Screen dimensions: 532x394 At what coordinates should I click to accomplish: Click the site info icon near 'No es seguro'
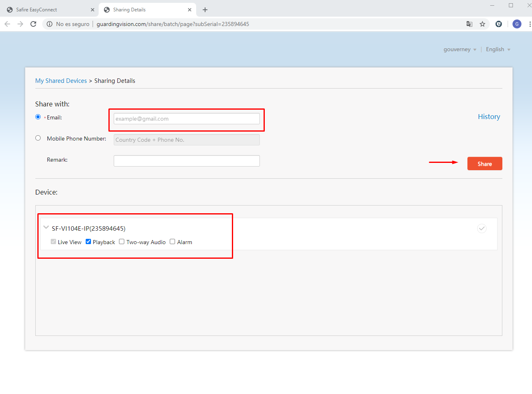50,24
